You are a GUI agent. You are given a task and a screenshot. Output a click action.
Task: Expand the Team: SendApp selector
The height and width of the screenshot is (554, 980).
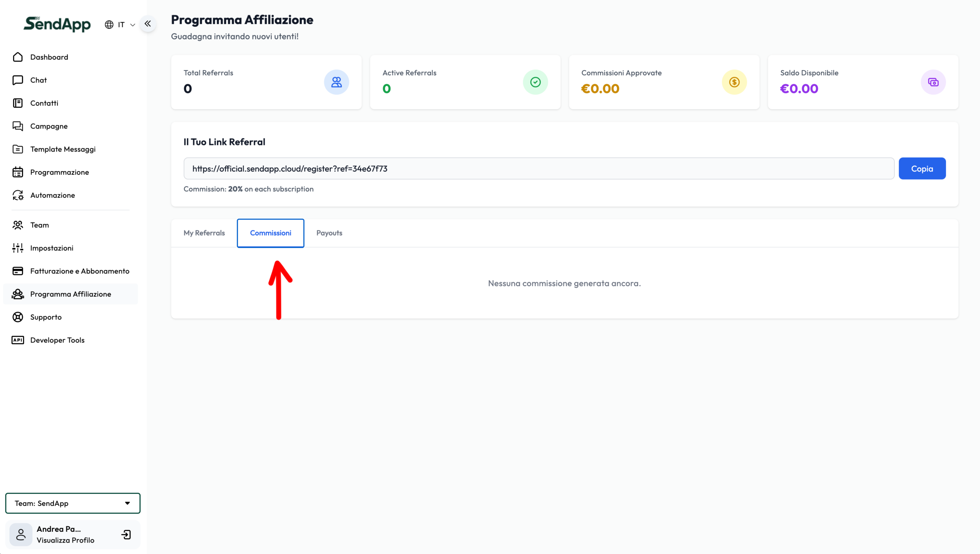pos(73,503)
